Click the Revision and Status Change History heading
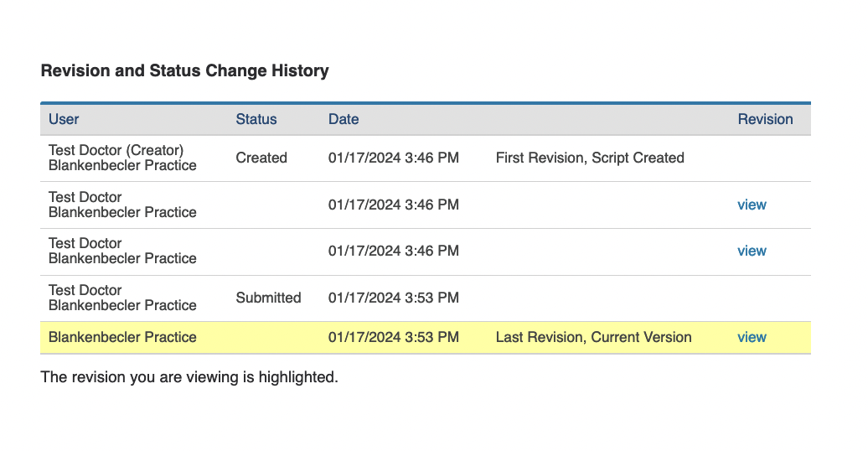This screenshot has height=451, width=868. point(185,71)
